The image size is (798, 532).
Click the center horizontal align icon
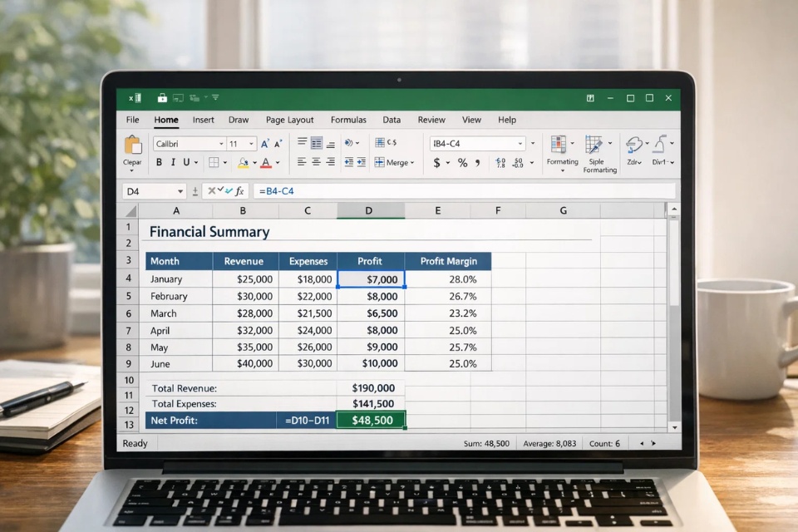[x=317, y=162]
